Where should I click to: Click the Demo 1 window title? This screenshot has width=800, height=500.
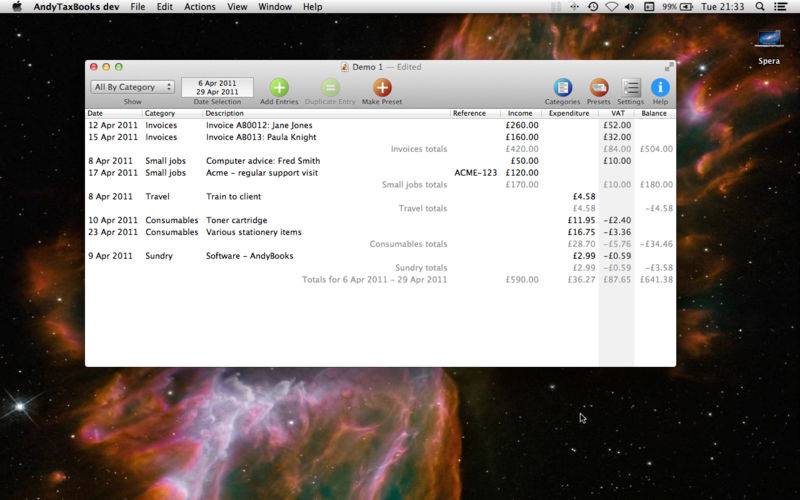(x=367, y=67)
